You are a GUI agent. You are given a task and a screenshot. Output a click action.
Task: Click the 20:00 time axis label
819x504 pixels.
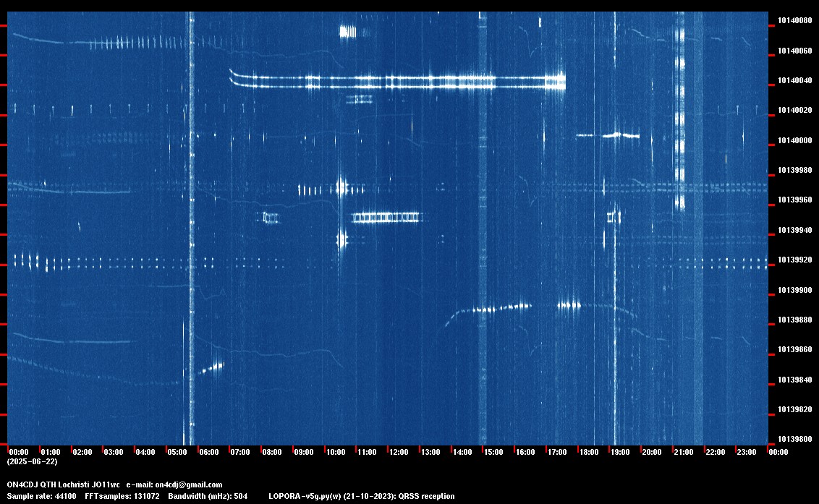pyautogui.click(x=651, y=452)
